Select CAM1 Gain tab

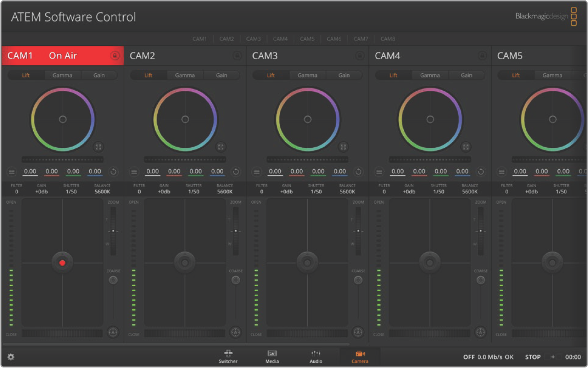click(x=99, y=75)
